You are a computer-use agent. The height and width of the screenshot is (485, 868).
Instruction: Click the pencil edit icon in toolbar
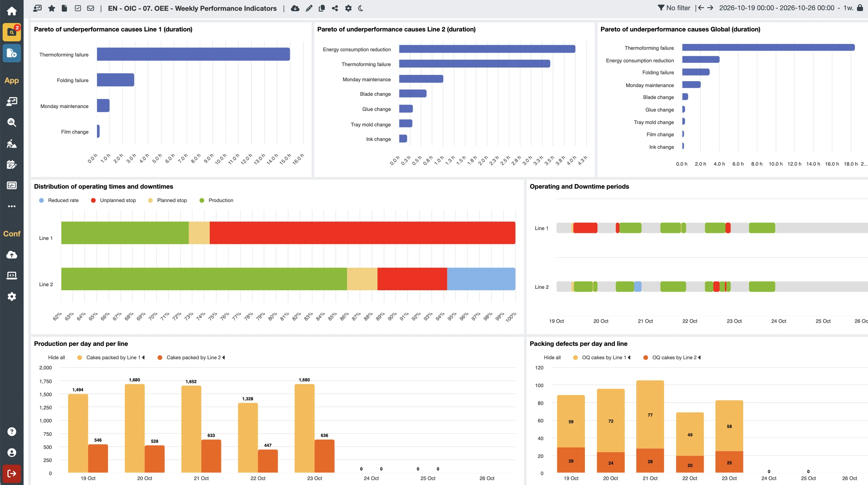pos(309,8)
